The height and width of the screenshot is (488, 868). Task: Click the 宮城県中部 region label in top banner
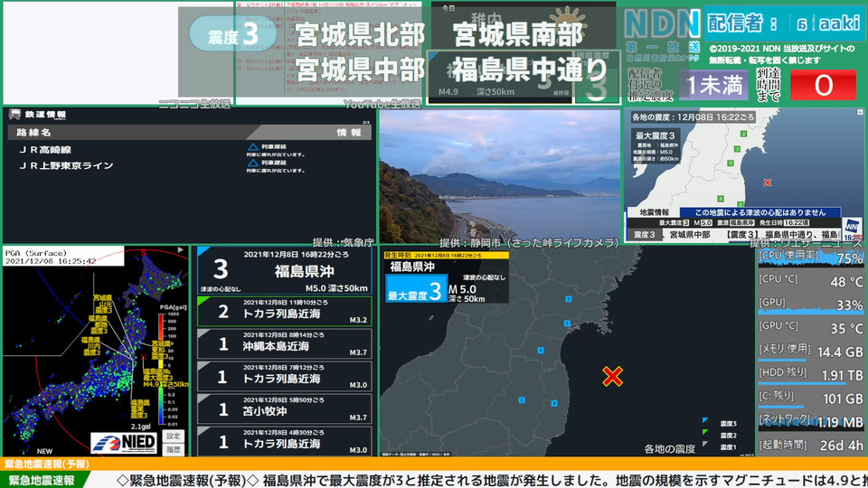coord(361,70)
